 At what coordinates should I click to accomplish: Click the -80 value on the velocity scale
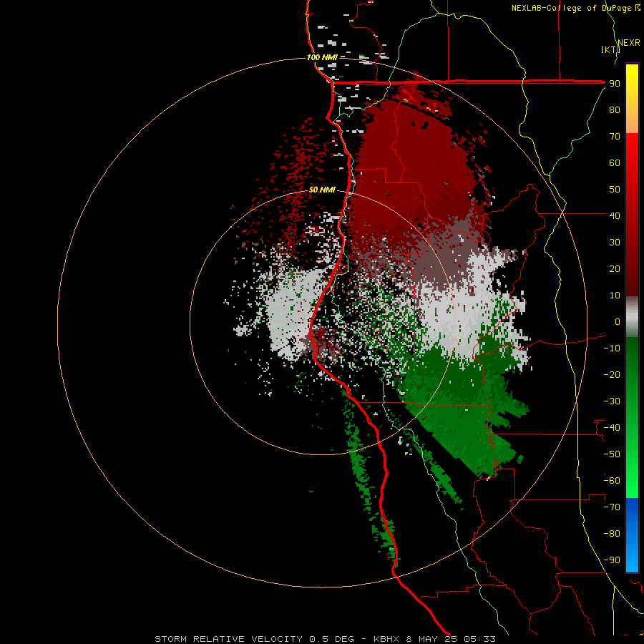click(612, 534)
